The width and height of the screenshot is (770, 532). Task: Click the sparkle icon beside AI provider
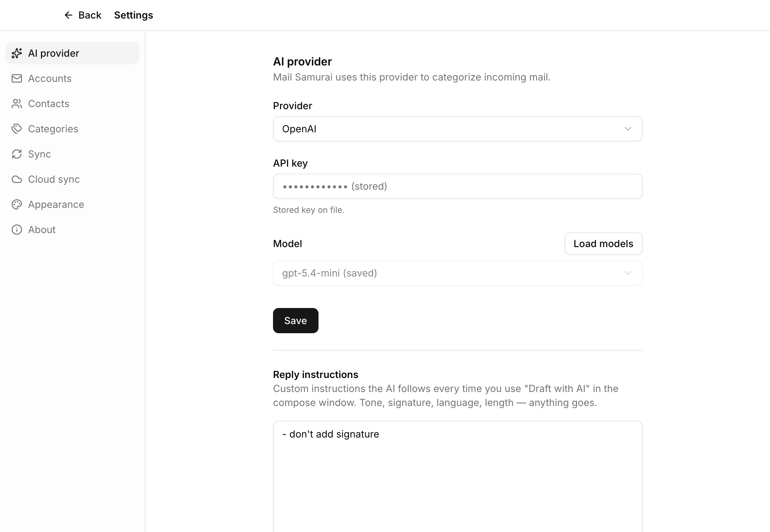(x=17, y=53)
